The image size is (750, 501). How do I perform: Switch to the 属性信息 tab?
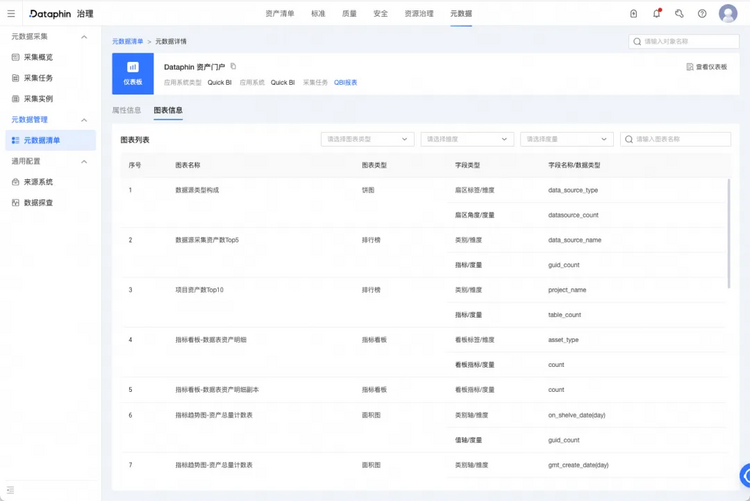(x=126, y=111)
